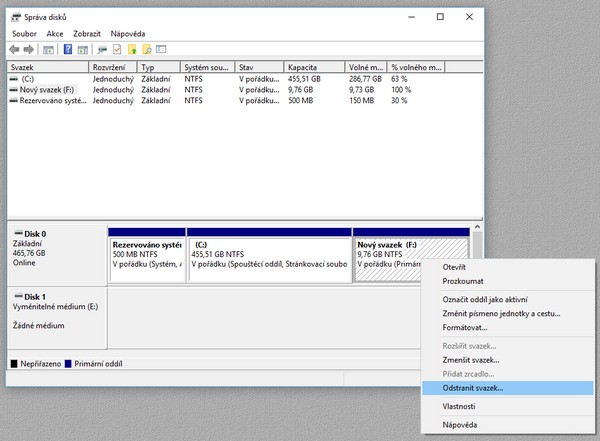
Task: Click the forward arrow toolbar icon
Action: point(29,49)
